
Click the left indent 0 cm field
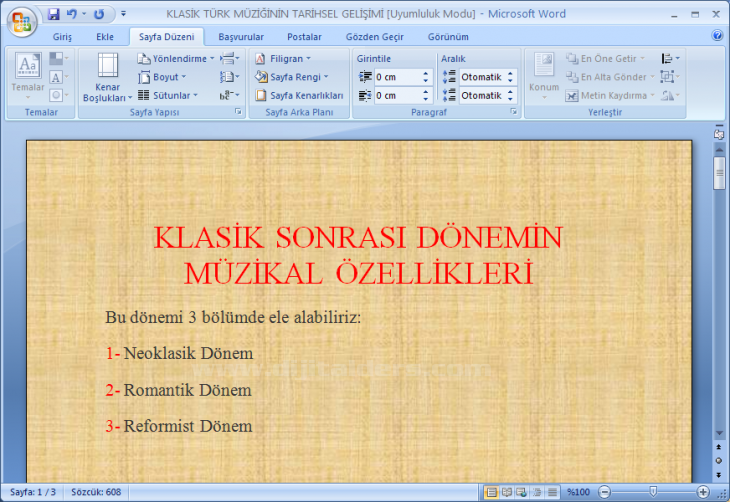tap(397, 77)
